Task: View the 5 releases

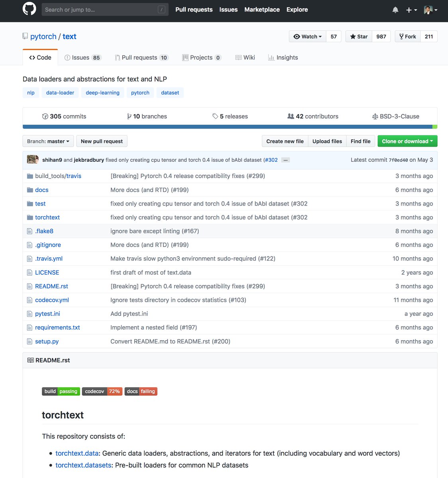Action: [x=230, y=116]
